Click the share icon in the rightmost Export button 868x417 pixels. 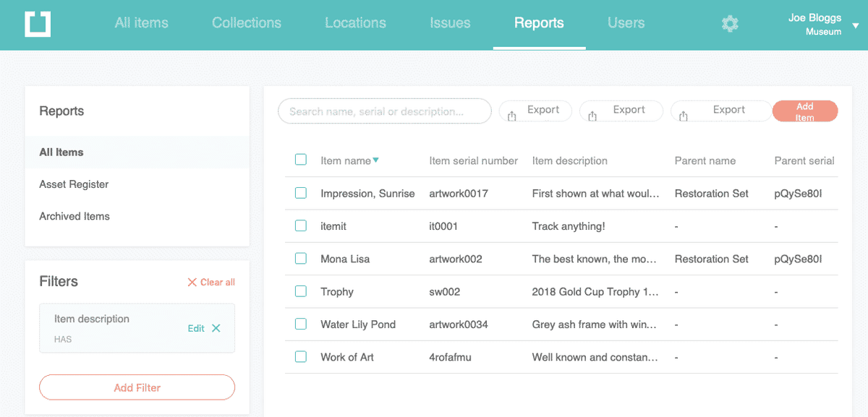pyautogui.click(x=682, y=113)
